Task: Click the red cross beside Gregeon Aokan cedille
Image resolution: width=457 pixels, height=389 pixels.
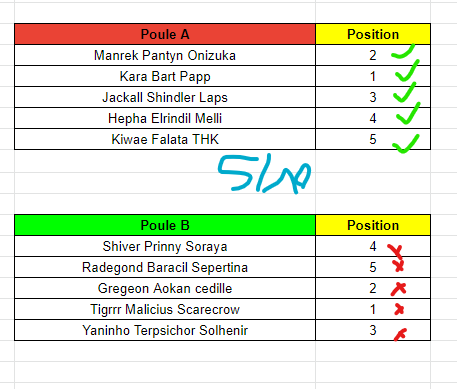Action: 399,289
